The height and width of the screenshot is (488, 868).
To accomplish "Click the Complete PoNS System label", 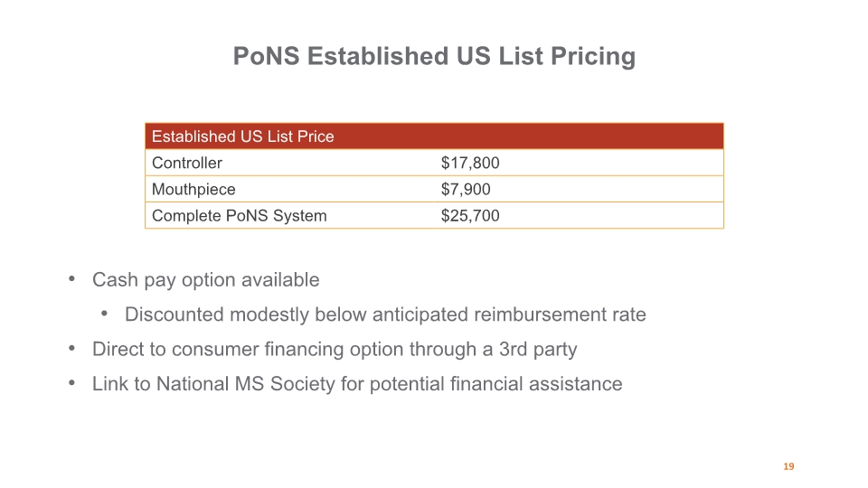I will [239, 216].
